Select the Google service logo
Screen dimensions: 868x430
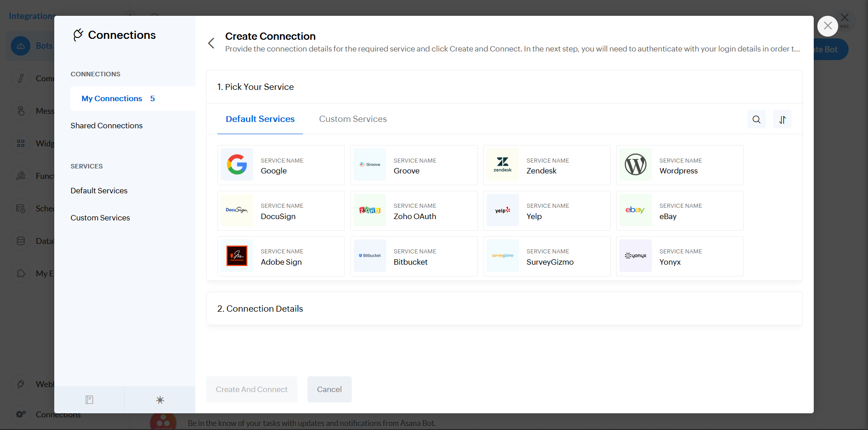pos(237,165)
